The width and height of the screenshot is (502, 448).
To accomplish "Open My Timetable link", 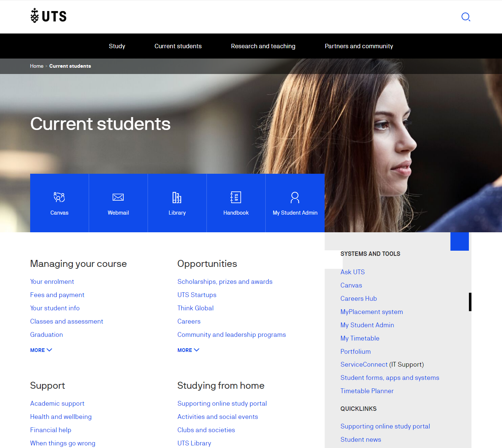I will (x=360, y=338).
